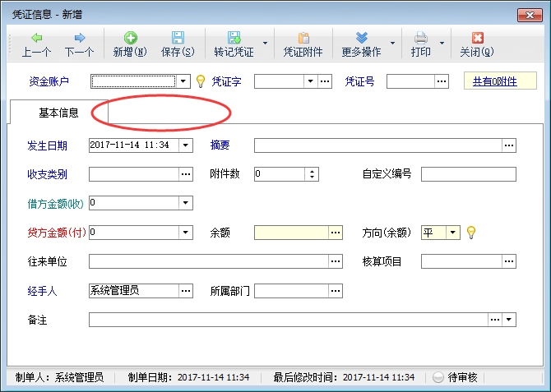Click into the 摘要 text field
This screenshot has width=551, height=392.
coord(378,145)
